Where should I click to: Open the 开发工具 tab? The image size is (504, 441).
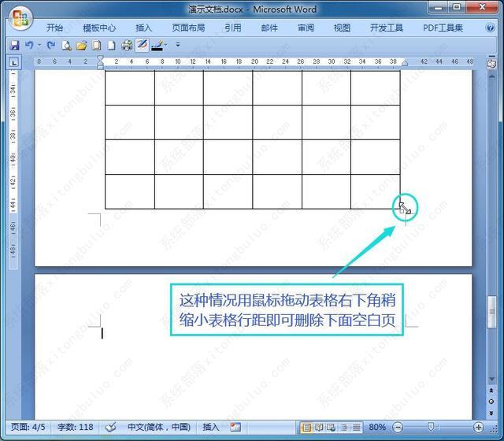point(387,28)
